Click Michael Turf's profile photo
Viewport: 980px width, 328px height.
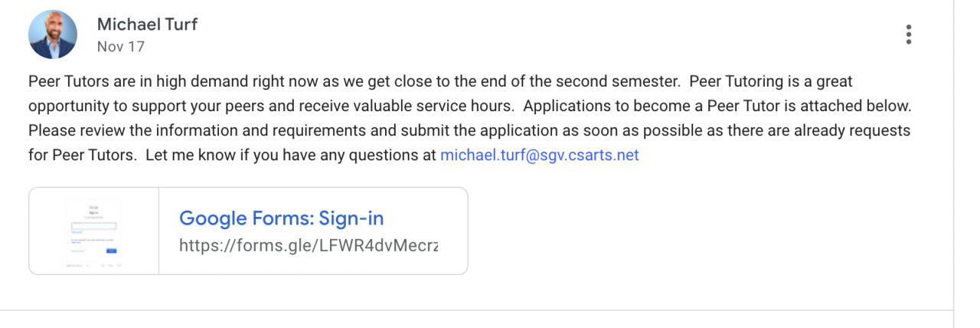click(x=53, y=34)
